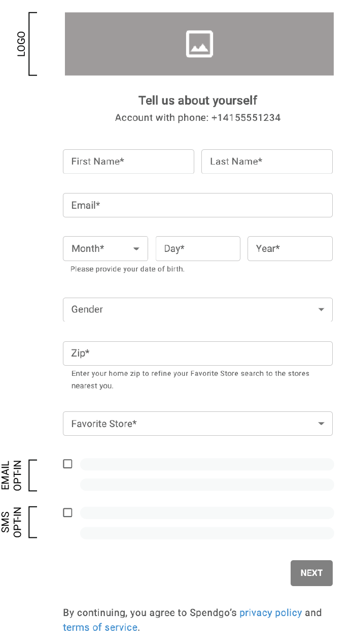Image resolution: width=352 pixels, height=644 pixels.
Task: Open the privacy policy link
Action: [270, 613]
